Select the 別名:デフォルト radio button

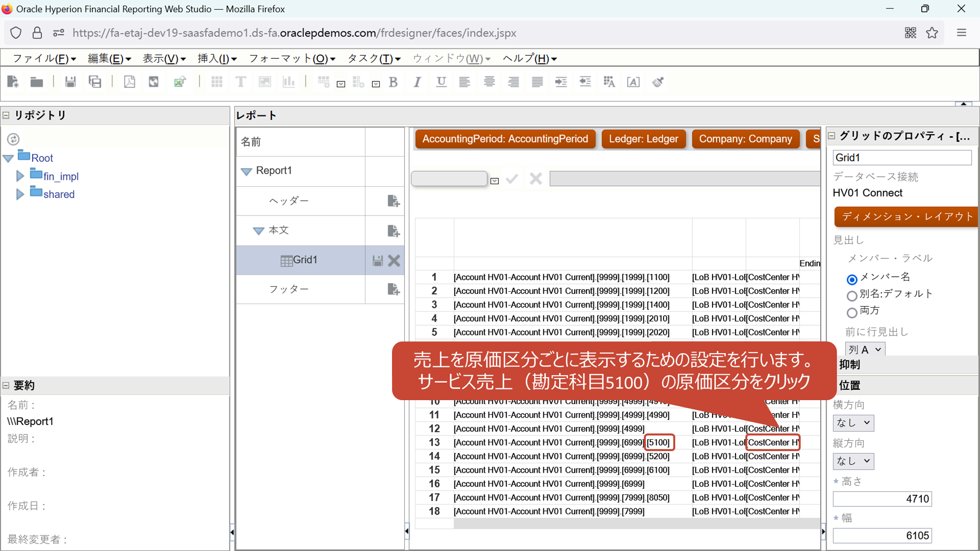coord(852,296)
